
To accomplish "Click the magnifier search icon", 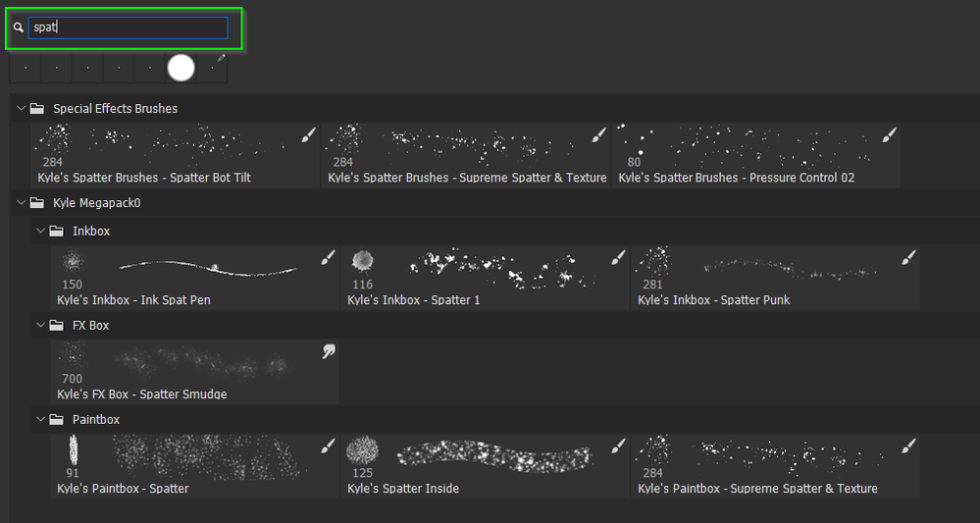I will [18, 28].
